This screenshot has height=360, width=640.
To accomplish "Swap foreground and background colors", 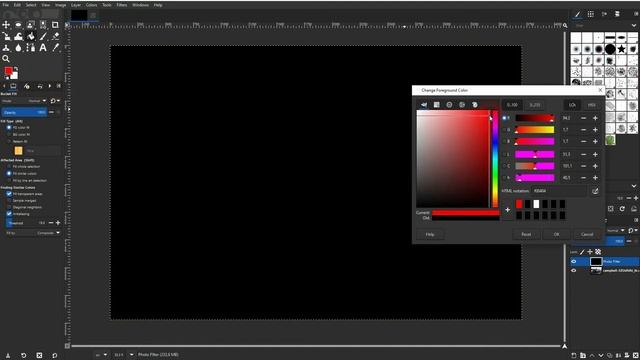I will tap(16, 68).
